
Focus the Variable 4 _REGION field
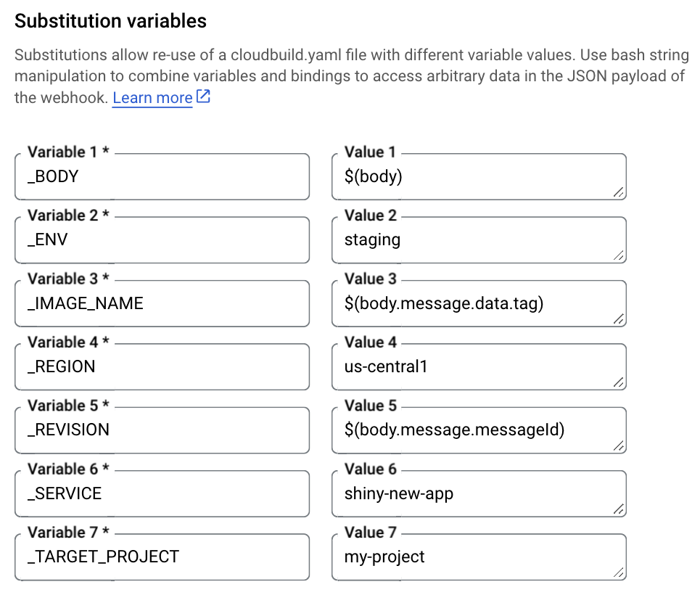click(162, 366)
